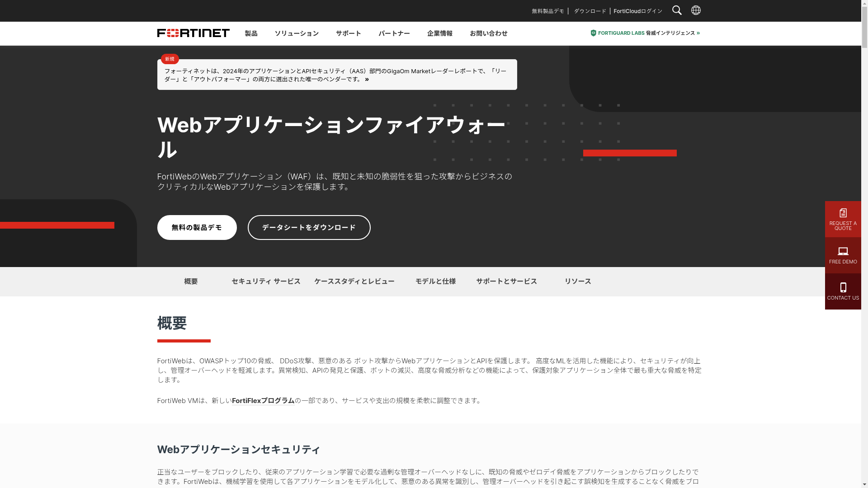Select the 概要 tab
Screen dimensions: 868x488
coord(191,282)
